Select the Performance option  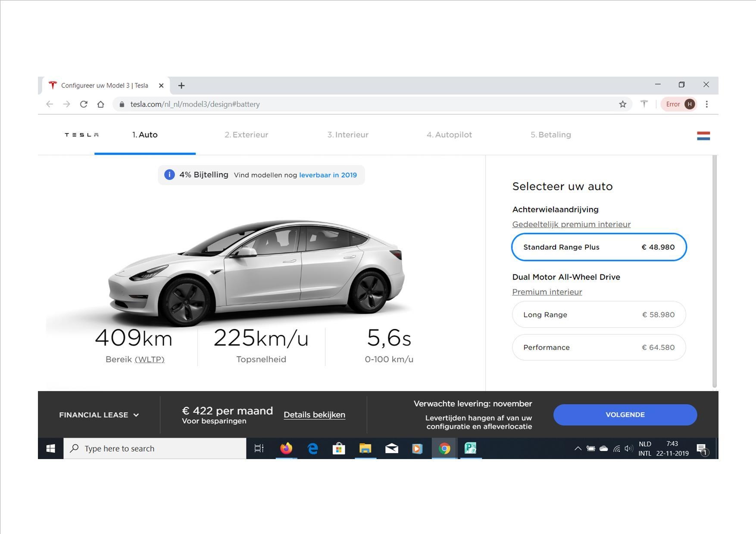[x=599, y=347]
